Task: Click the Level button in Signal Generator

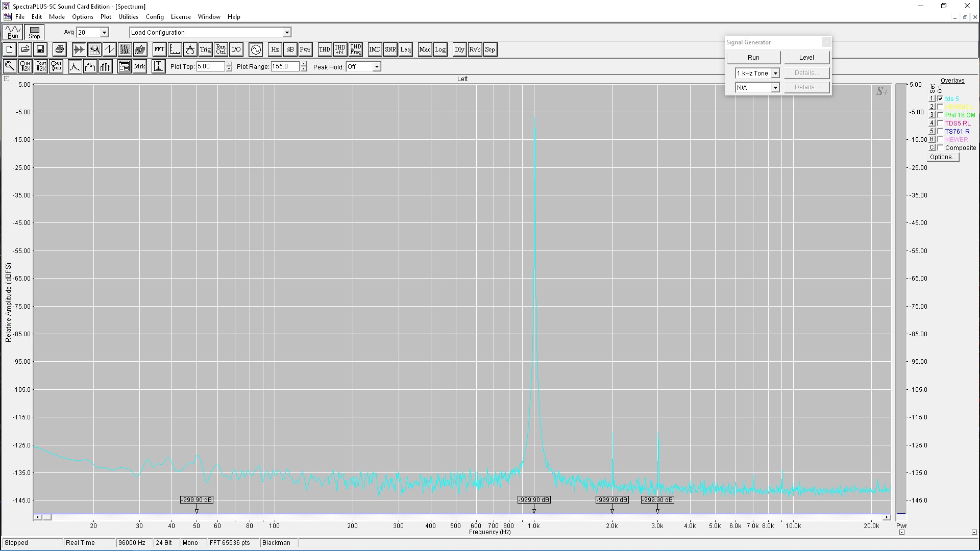Action: (806, 57)
